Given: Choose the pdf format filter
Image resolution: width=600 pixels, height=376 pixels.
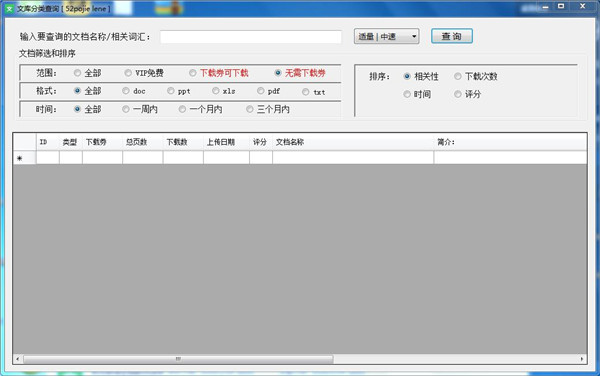Looking at the screenshot, I should point(269,91).
